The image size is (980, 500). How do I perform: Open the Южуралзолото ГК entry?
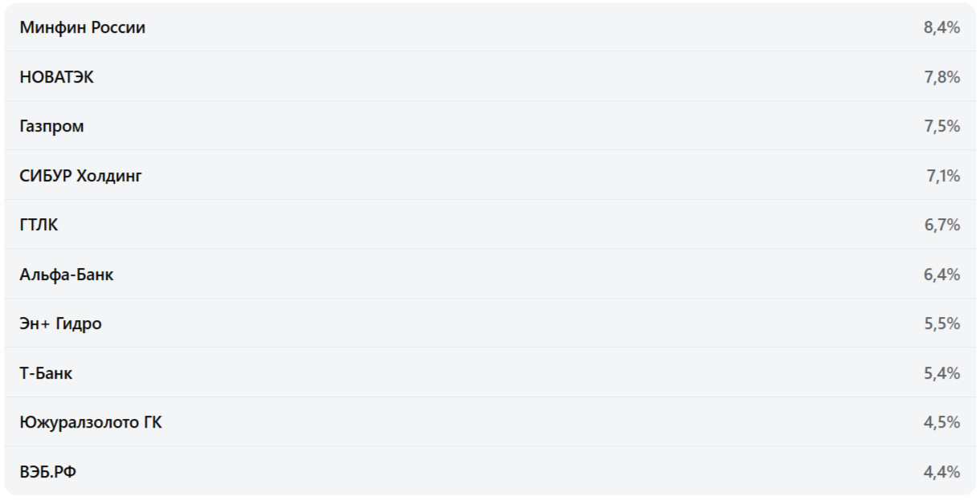point(91,422)
